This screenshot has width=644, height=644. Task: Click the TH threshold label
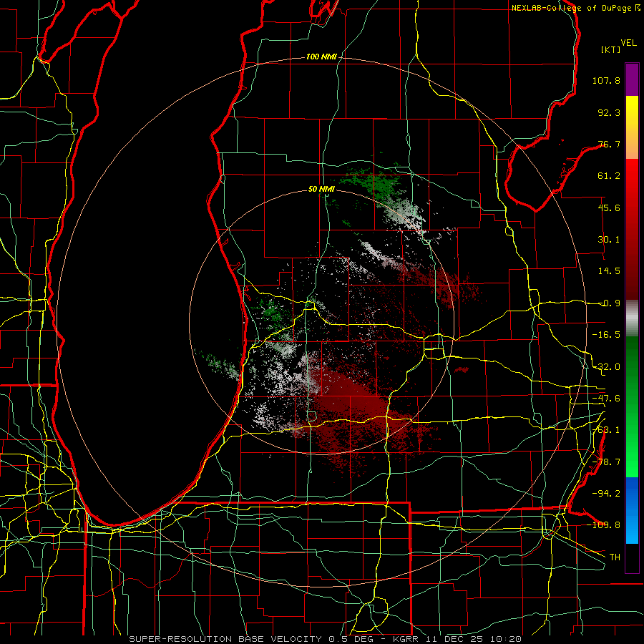pyautogui.click(x=615, y=557)
